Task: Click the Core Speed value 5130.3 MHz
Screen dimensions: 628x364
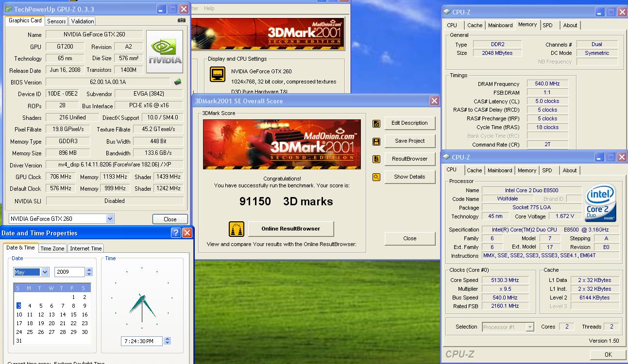Action: pyautogui.click(x=505, y=281)
